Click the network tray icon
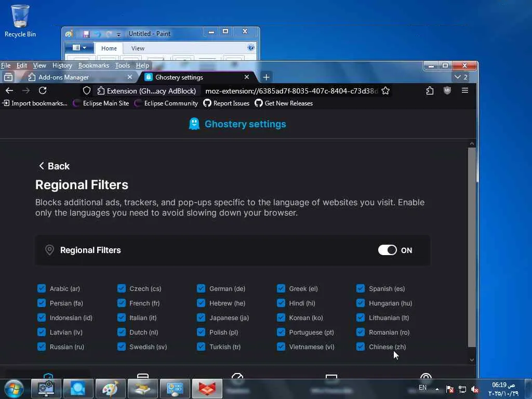 [x=462, y=389]
